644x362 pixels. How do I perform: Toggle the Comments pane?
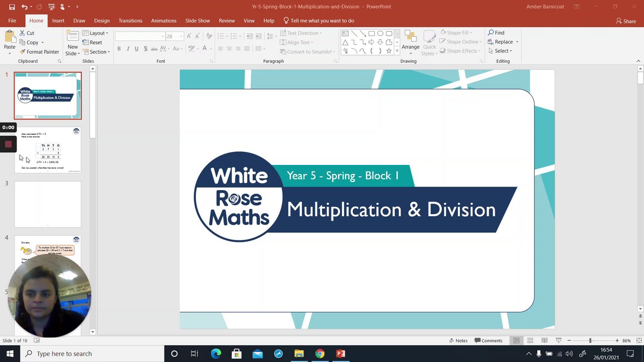coord(489,340)
